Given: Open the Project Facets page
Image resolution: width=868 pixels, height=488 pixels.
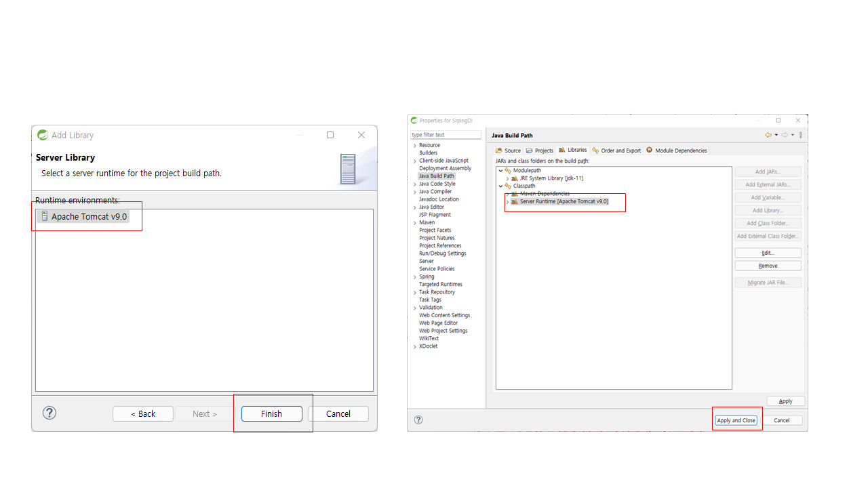Looking at the screenshot, I should (435, 230).
